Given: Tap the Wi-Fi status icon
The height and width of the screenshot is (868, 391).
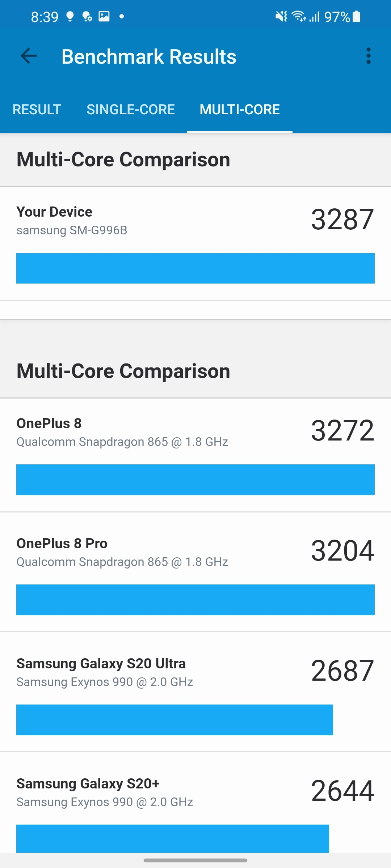Looking at the screenshot, I should pyautogui.click(x=299, y=17).
